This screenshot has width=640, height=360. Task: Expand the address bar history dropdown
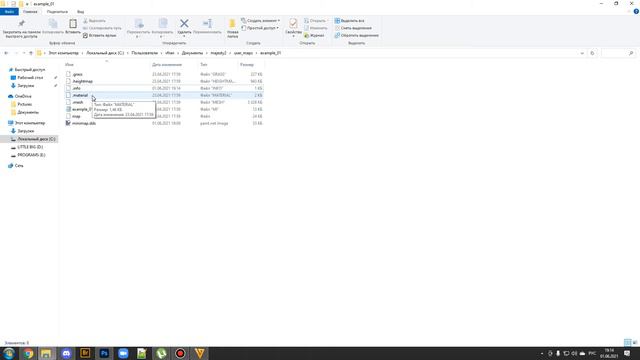[582, 53]
